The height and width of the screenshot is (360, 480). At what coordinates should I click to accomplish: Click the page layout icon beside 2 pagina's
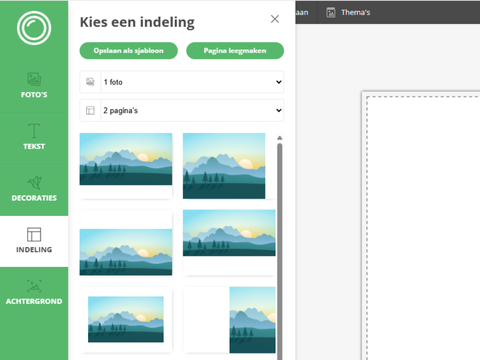90,110
